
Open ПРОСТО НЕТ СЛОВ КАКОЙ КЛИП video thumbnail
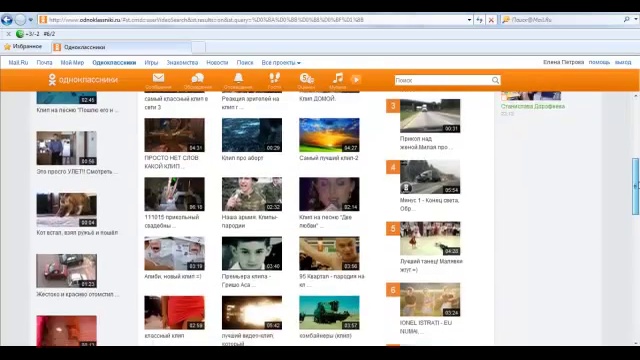click(174, 135)
